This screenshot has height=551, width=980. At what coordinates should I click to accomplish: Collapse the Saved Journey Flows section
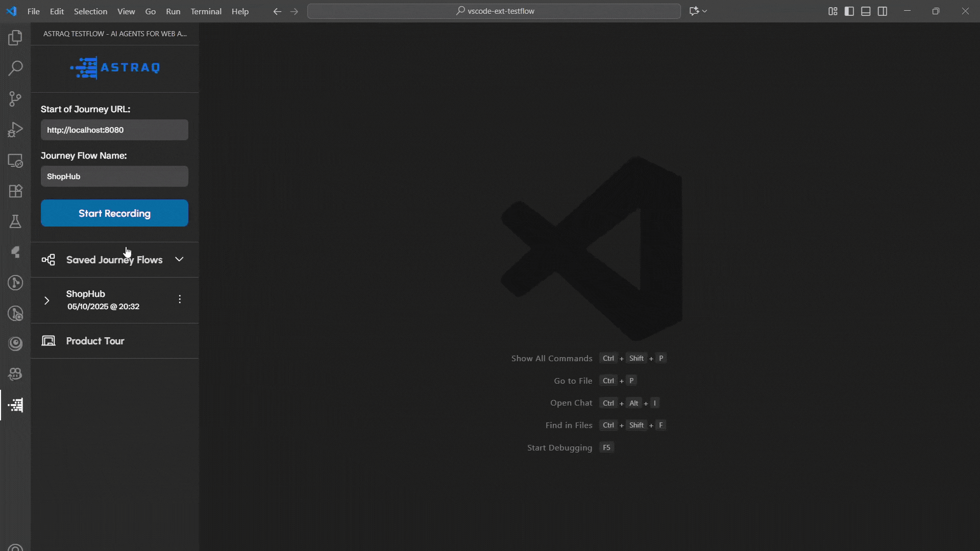coord(179,259)
